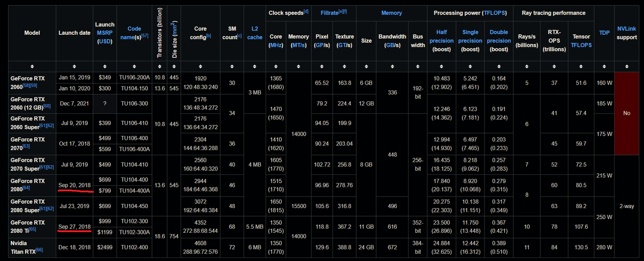
Task: Sort by Die size column arrows
Action: point(174,67)
